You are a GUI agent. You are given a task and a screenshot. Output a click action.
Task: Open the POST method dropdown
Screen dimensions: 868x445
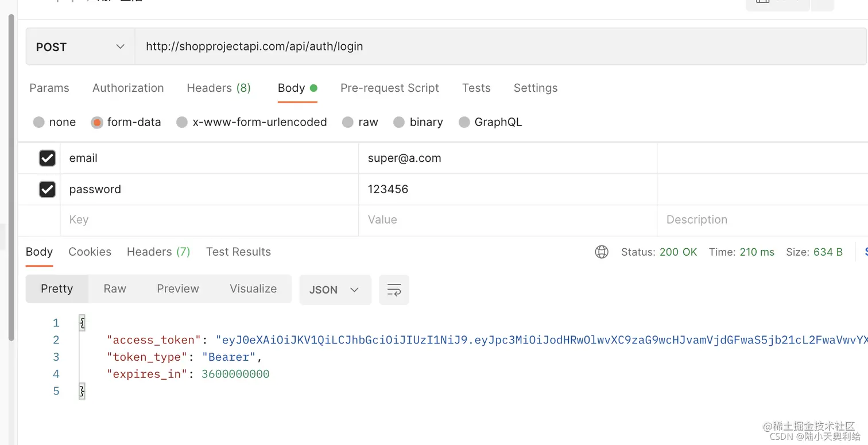[x=80, y=47]
